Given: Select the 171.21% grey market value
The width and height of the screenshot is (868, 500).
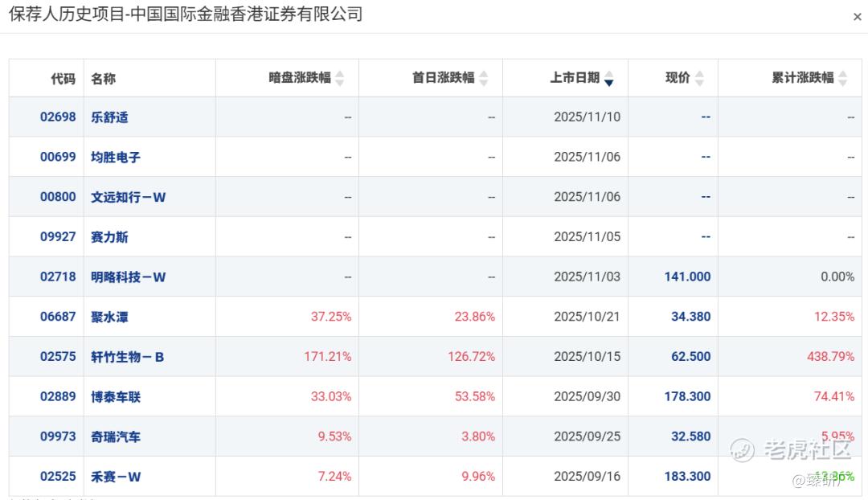Looking at the screenshot, I should pyautogui.click(x=328, y=356).
